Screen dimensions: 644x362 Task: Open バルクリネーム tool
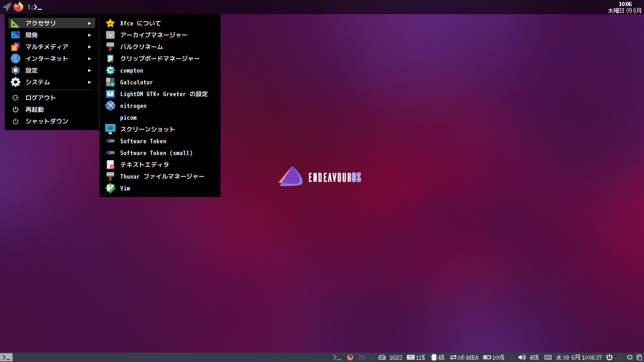[x=160, y=47]
